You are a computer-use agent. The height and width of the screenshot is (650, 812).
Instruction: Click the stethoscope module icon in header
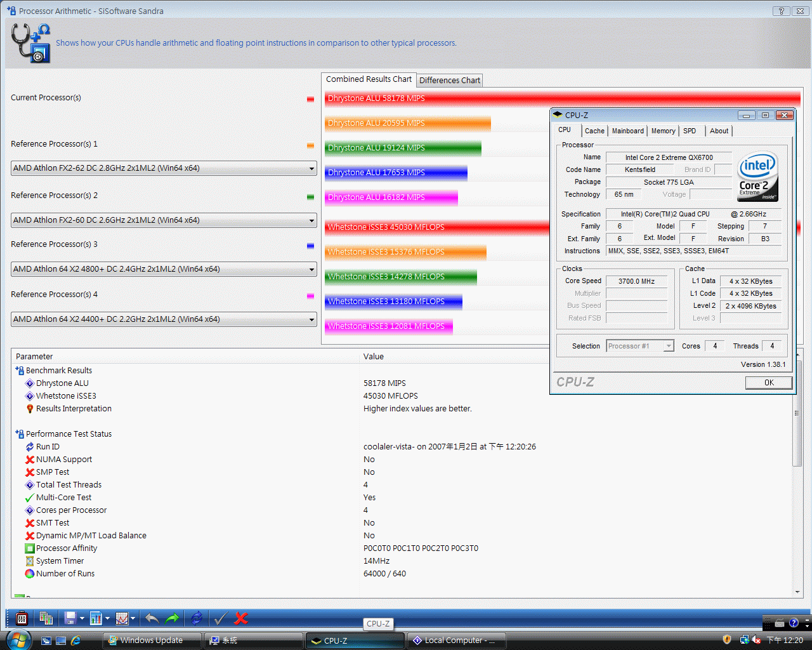point(30,43)
